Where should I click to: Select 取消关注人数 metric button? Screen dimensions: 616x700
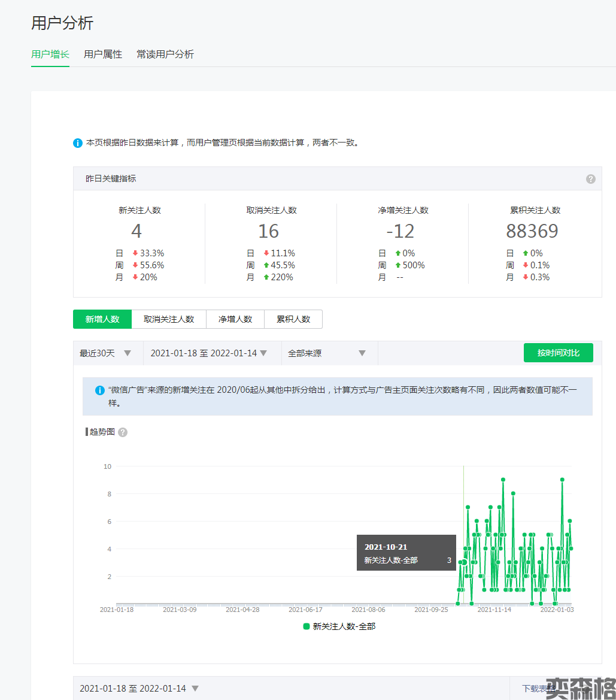[x=169, y=319]
